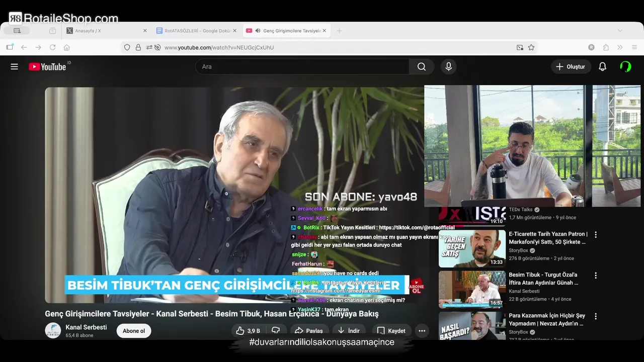Open picture-in-picture icon in address bar
644x362 pixels.
coord(520,47)
